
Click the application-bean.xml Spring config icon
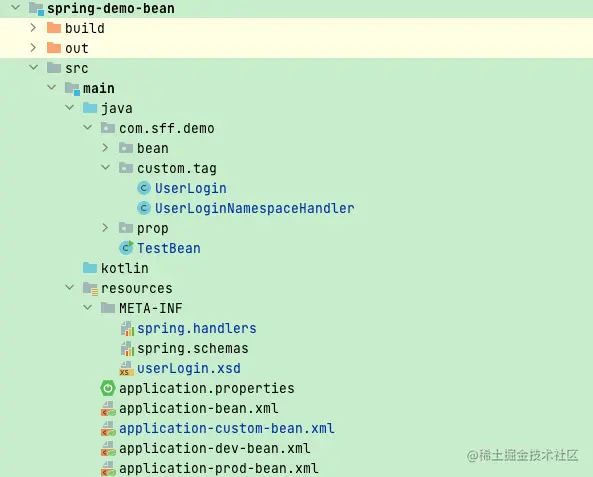tap(108, 409)
